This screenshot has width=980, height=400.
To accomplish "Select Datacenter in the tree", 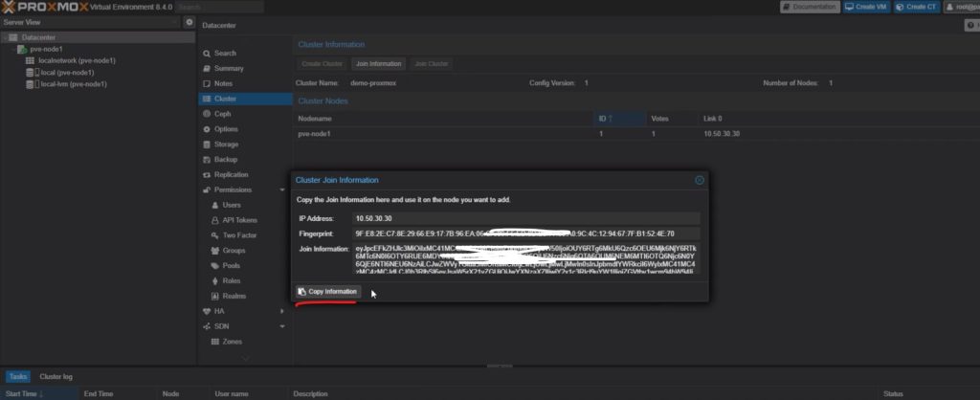I will pos(38,37).
